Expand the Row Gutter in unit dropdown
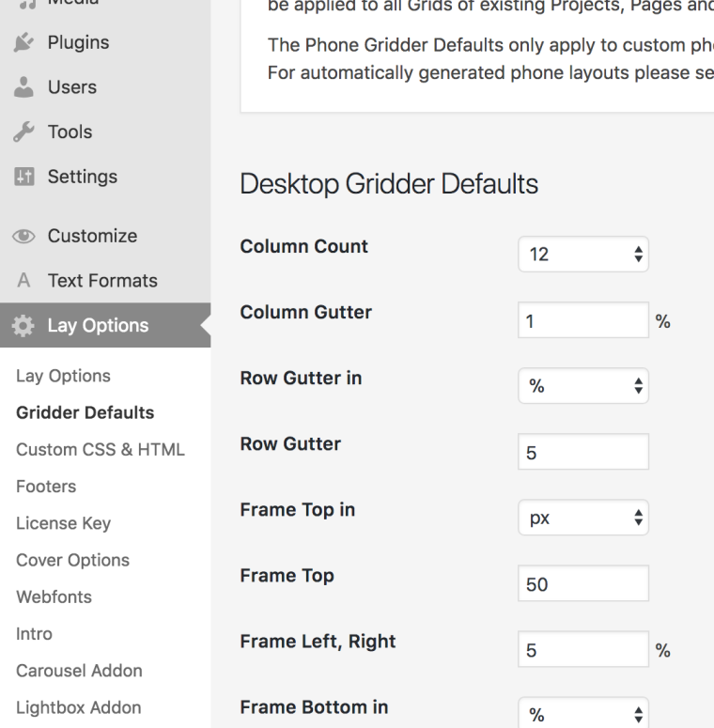This screenshot has height=728, width=714. 582,386
